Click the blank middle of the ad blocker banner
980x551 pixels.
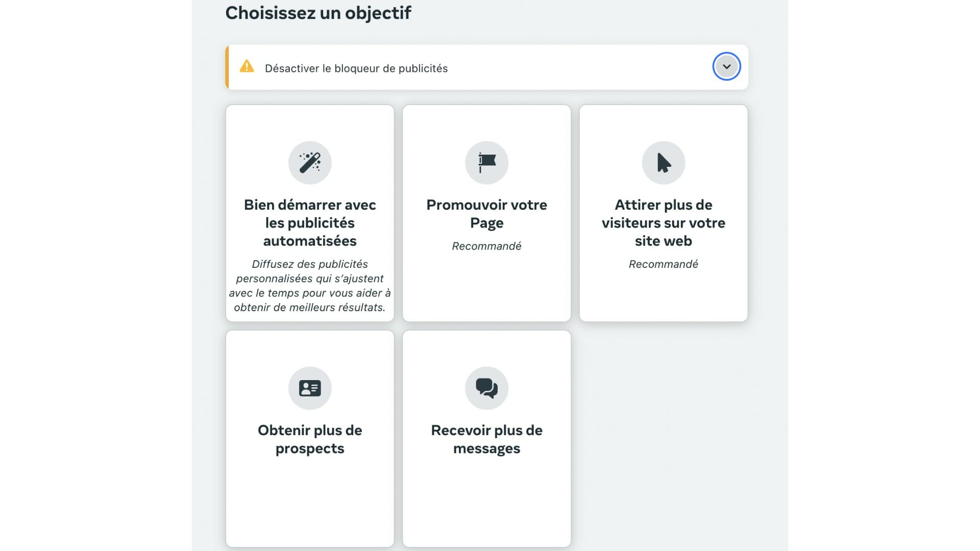click(x=577, y=67)
